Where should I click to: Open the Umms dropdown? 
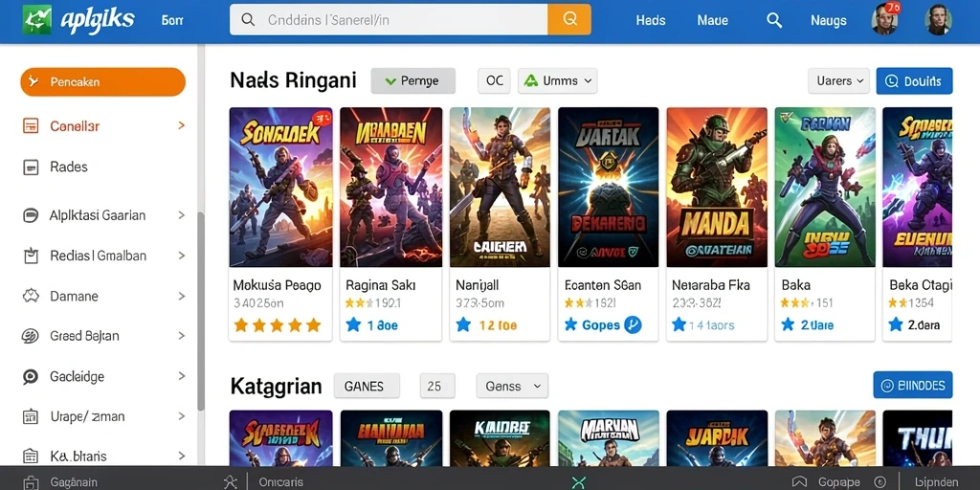pyautogui.click(x=558, y=80)
